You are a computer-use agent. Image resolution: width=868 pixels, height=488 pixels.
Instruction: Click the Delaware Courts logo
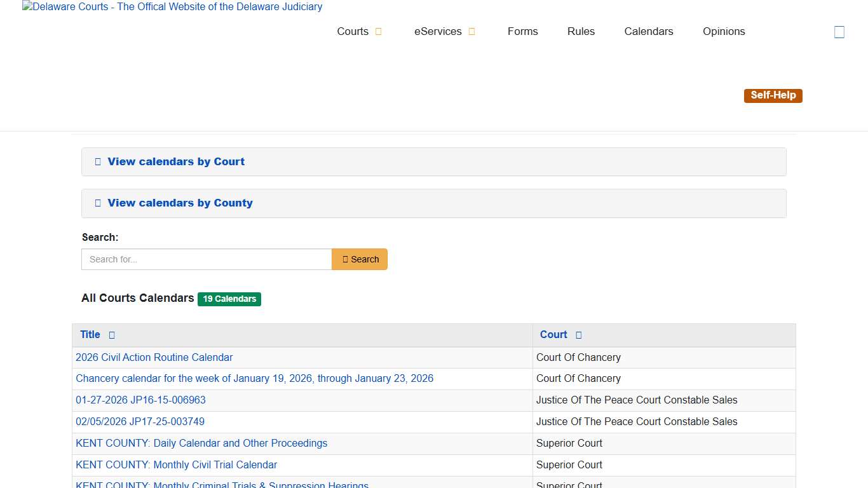(x=172, y=7)
